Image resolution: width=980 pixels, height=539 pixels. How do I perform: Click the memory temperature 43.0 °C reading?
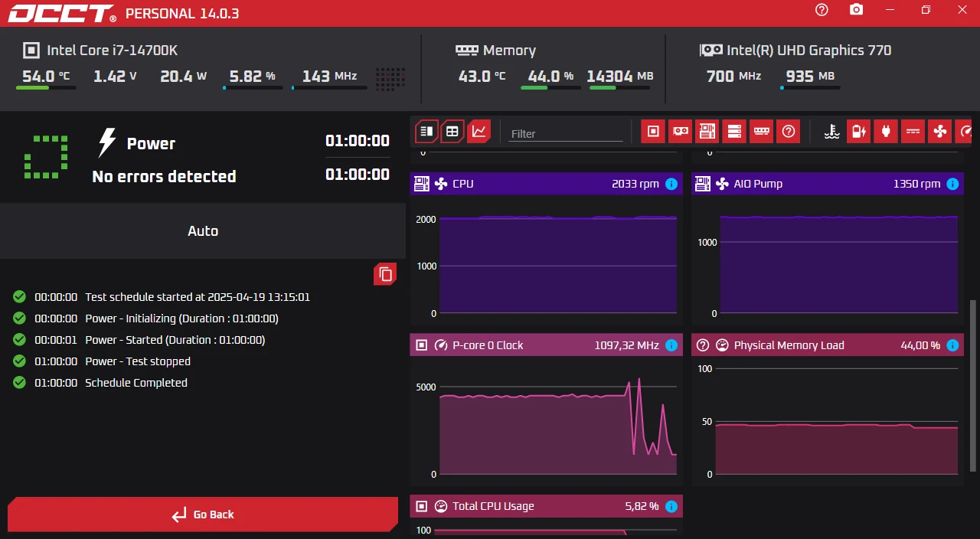pyautogui.click(x=482, y=76)
